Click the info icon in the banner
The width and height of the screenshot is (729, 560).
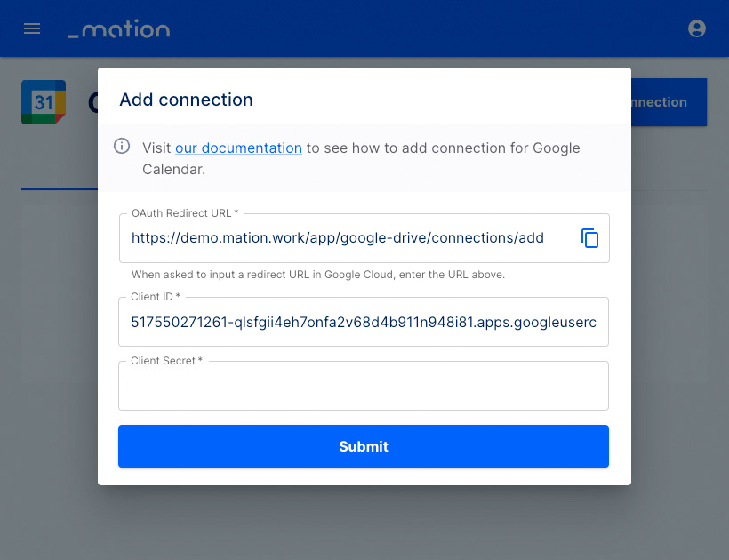(122, 146)
